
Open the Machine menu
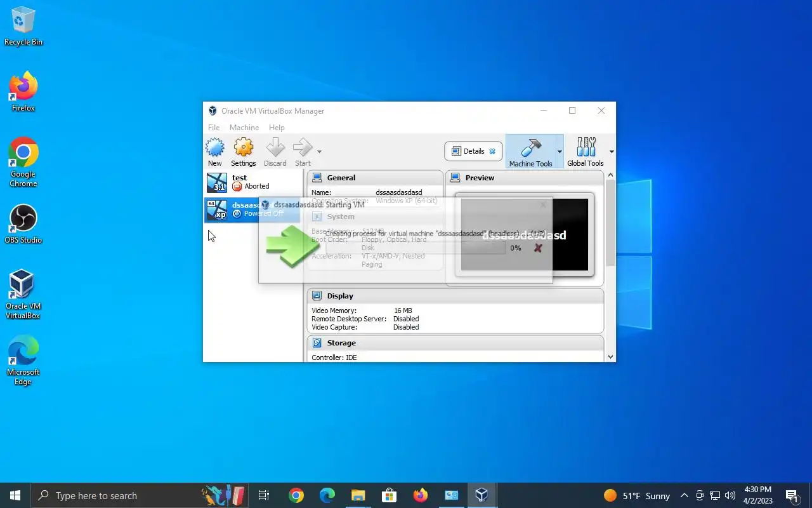(x=244, y=128)
